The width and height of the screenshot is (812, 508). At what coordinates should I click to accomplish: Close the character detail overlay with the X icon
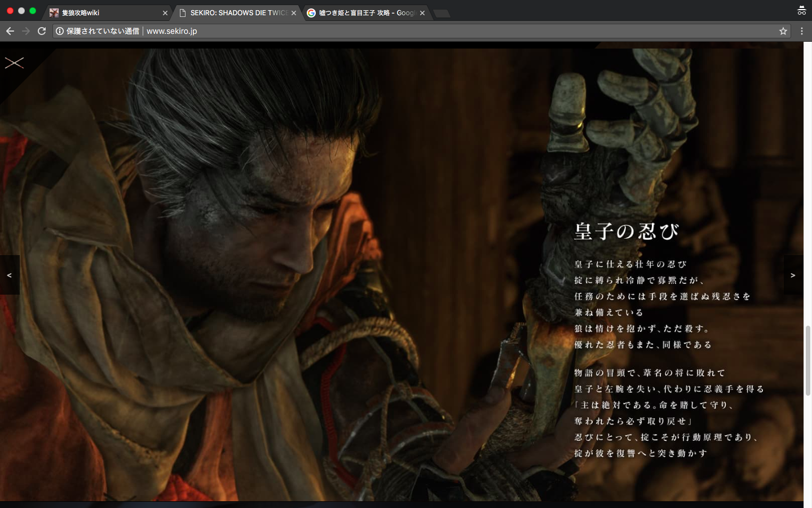pos(14,63)
